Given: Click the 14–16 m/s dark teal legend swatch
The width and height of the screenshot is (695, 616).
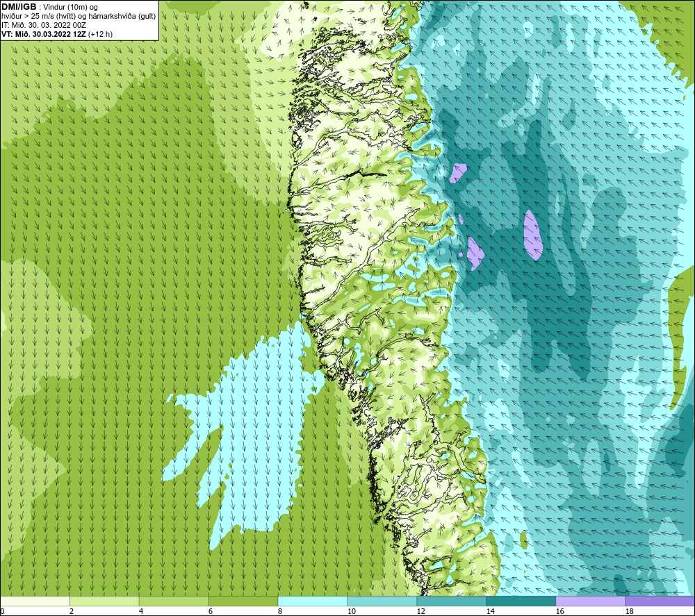Looking at the screenshot, I should [521, 601].
